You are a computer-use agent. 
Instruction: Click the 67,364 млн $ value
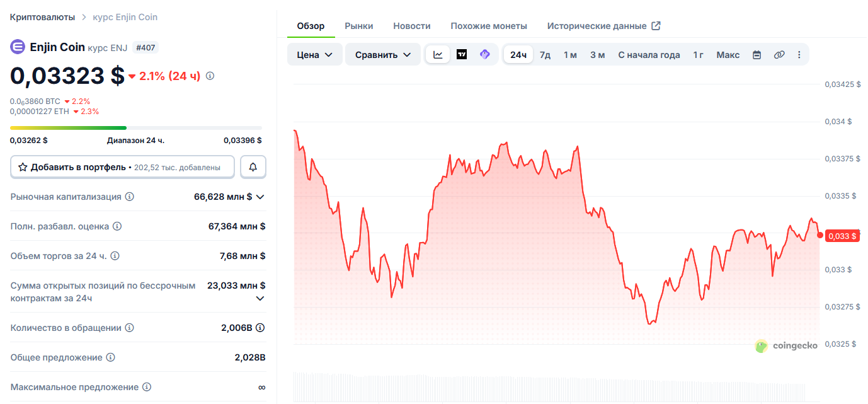[237, 226]
